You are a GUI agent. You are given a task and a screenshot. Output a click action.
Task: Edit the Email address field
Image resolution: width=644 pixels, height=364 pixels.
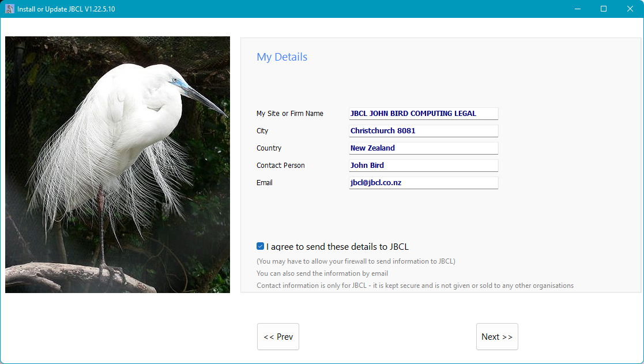click(x=423, y=183)
